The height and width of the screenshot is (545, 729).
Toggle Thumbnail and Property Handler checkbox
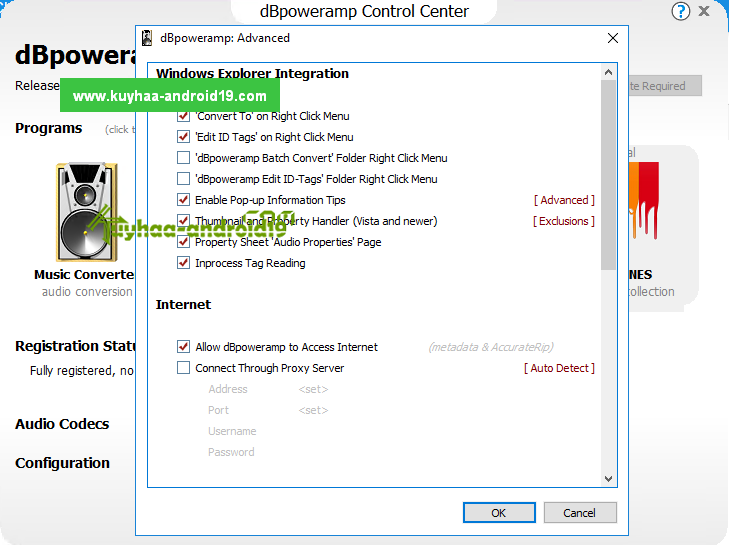pyautogui.click(x=183, y=220)
